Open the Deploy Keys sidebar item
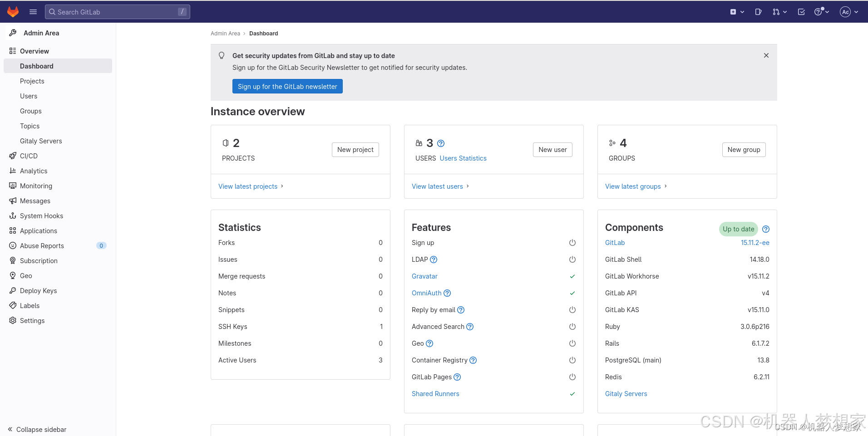868x436 pixels. tap(58, 291)
